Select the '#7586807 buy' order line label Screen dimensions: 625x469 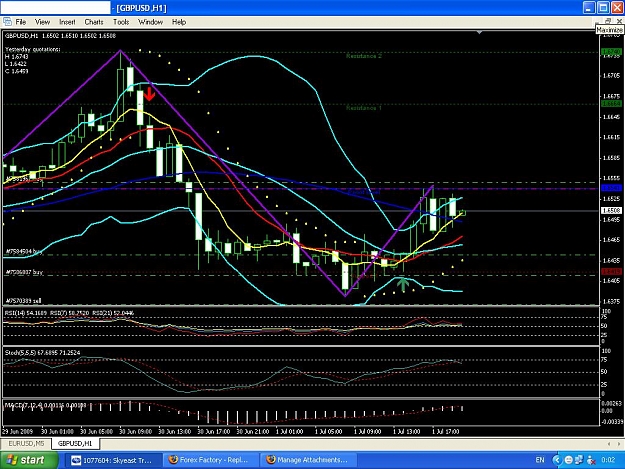pos(24,272)
